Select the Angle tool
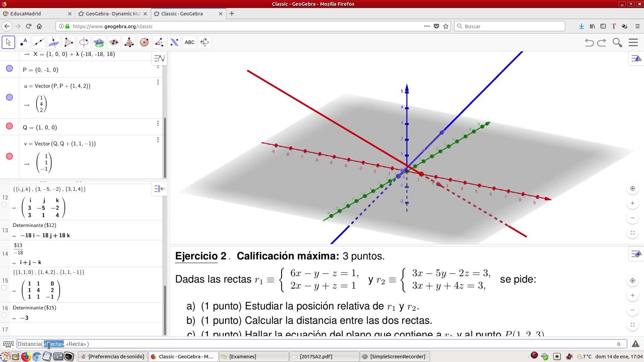Viewport: 644px width, 362px height. pyautogui.click(x=159, y=42)
